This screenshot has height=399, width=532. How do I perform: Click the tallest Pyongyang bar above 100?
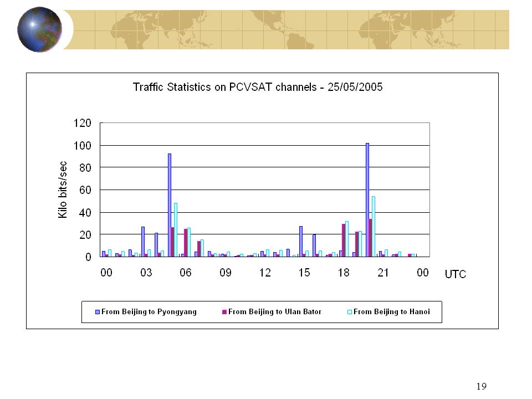367,200
